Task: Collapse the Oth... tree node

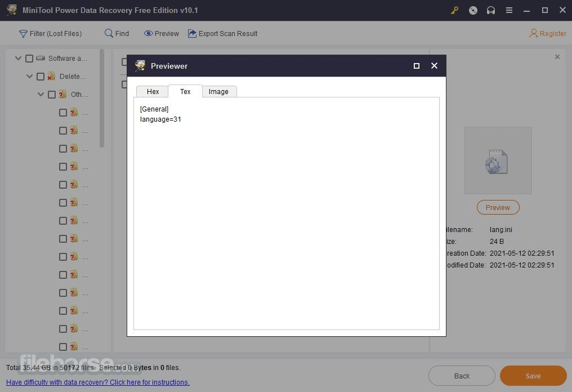Action: click(41, 94)
